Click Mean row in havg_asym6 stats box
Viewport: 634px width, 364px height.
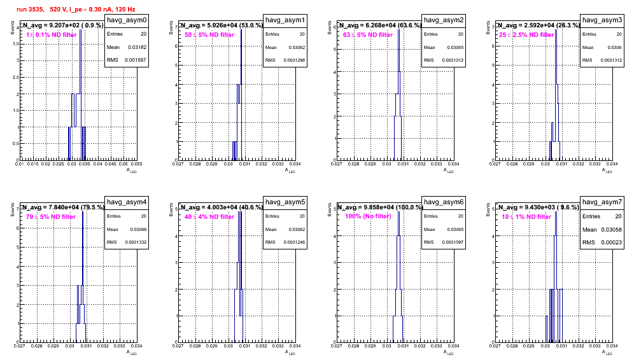coord(444,229)
